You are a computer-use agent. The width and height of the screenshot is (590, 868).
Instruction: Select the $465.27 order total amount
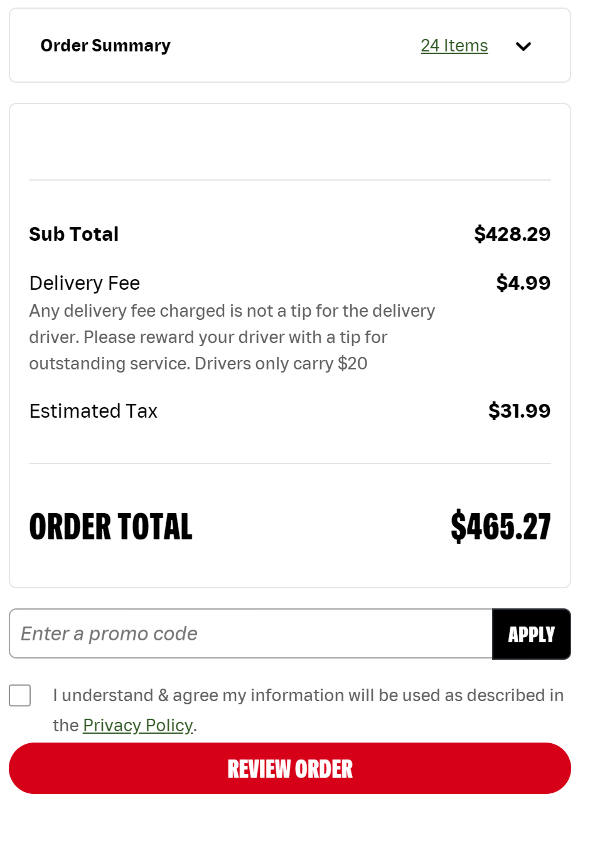[x=500, y=527]
